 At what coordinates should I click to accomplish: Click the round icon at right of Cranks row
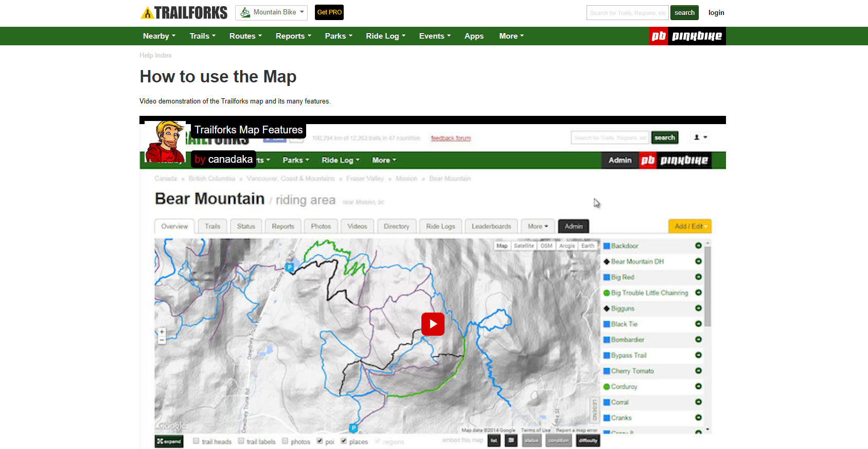(698, 418)
